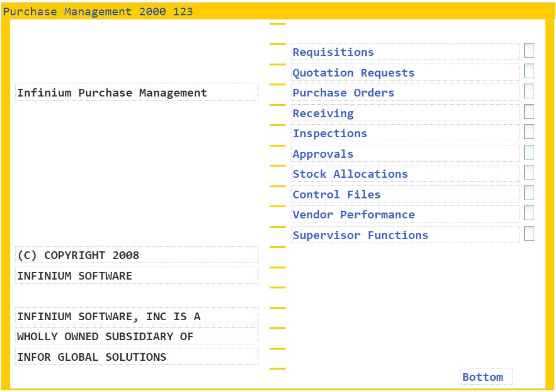Toggle the Supervisor Functions checkbox
This screenshot has width=556, height=392.
coord(529,234)
